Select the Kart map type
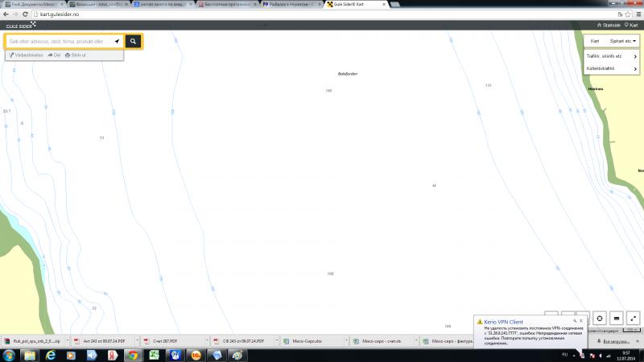The image size is (644, 362). point(595,41)
